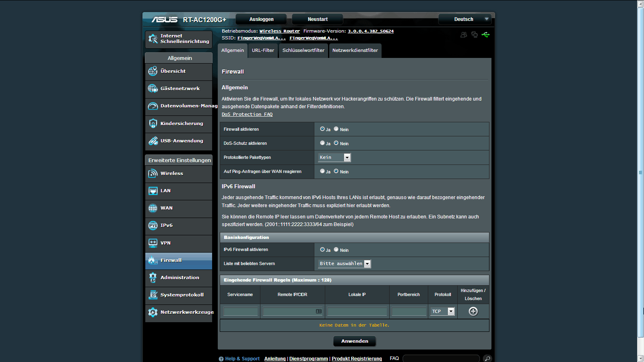Click the VPN icon in sidebar
The width and height of the screenshot is (644, 362).
pos(153,243)
